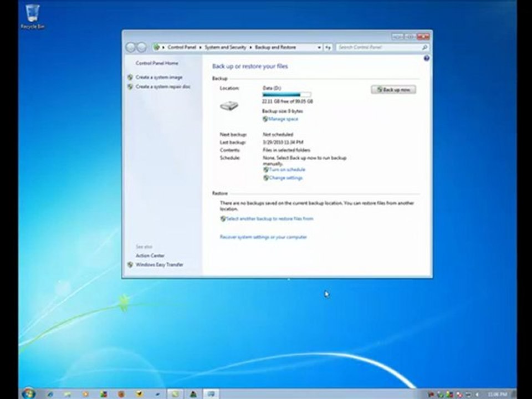532x399 pixels.
Task: Refresh the Backup and Restore page
Action: [328, 48]
